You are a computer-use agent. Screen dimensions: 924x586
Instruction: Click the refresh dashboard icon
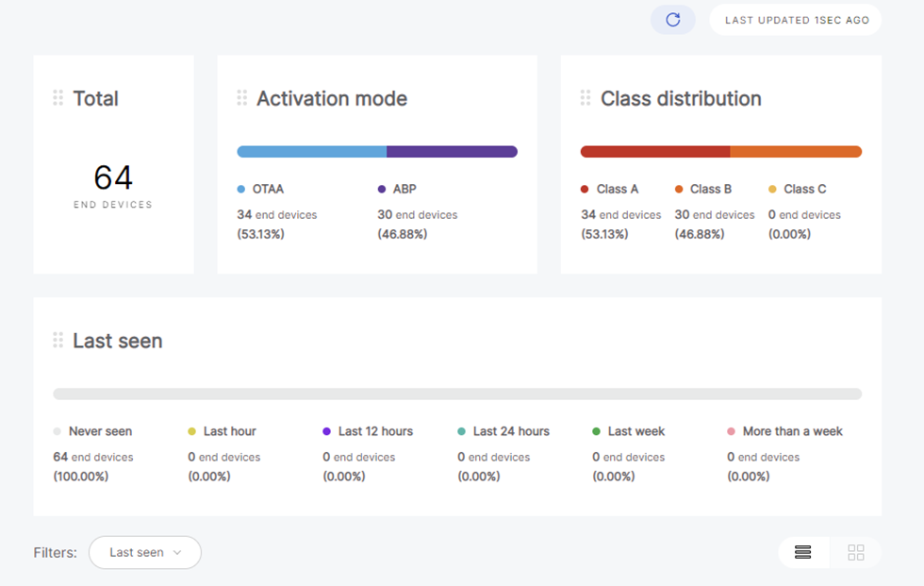[673, 20]
